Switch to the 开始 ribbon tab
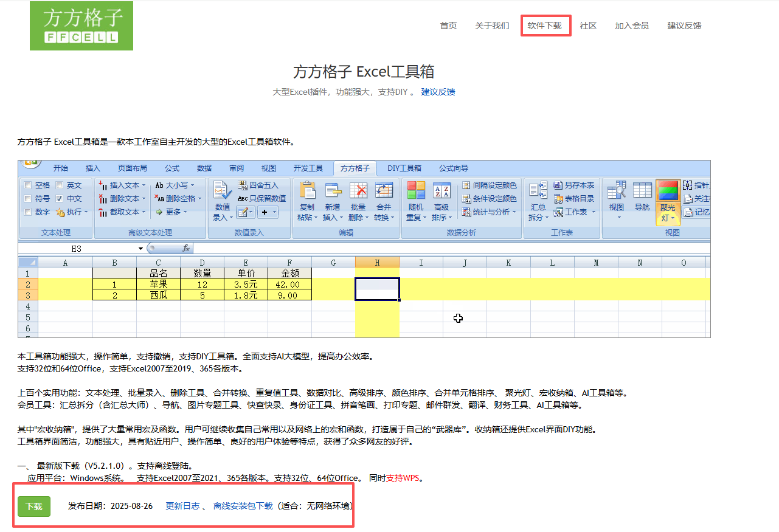The width and height of the screenshot is (779, 532). [x=61, y=168]
